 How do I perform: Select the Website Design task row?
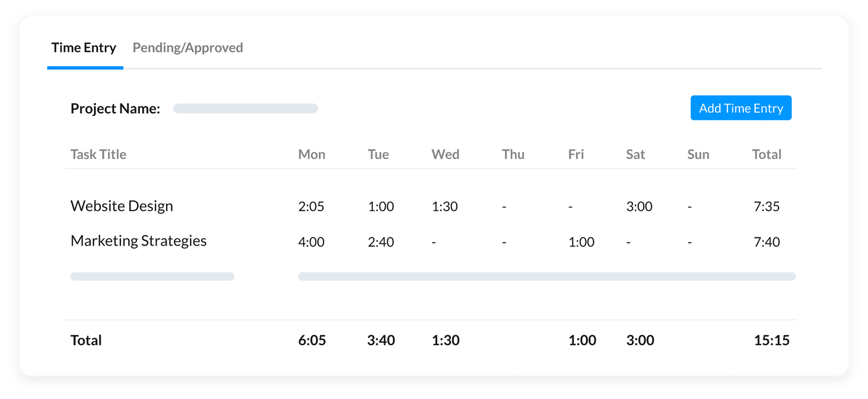click(122, 206)
